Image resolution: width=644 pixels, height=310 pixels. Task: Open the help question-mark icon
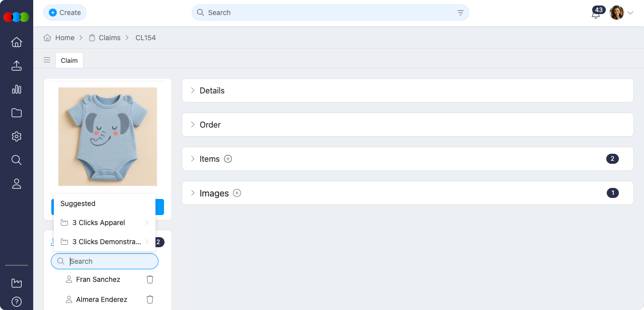coord(16,301)
